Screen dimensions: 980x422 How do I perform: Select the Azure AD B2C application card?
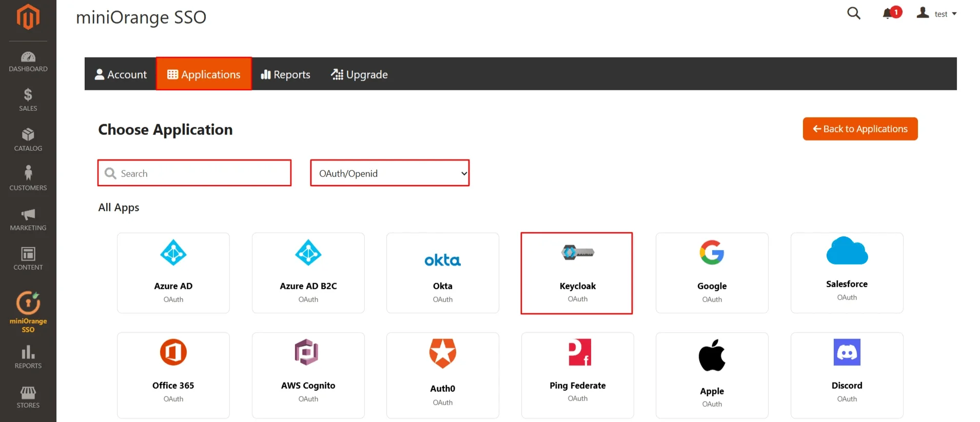click(308, 273)
